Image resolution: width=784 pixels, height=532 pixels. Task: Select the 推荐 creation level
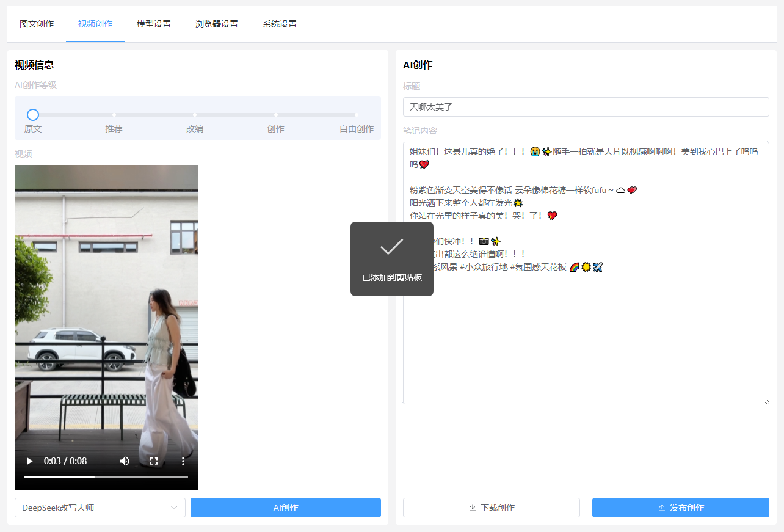click(x=114, y=114)
